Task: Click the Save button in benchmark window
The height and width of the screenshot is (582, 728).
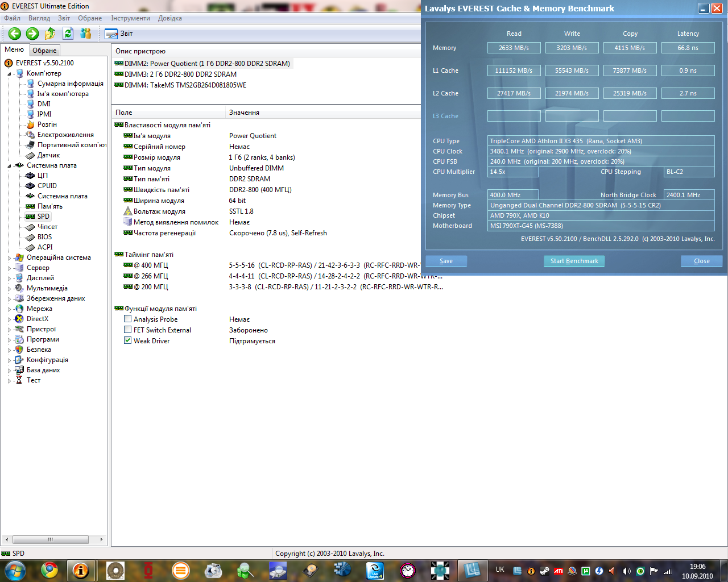Action: click(x=446, y=261)
